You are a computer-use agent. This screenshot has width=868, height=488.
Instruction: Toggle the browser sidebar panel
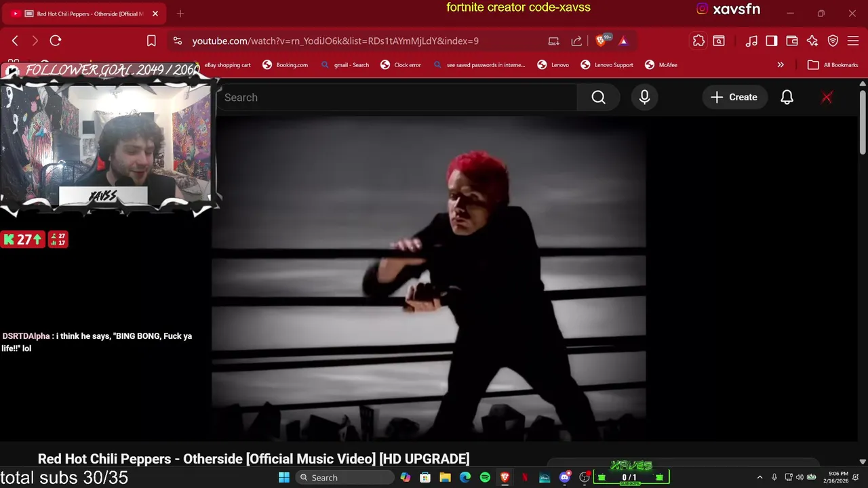click(x=772, y=41)
